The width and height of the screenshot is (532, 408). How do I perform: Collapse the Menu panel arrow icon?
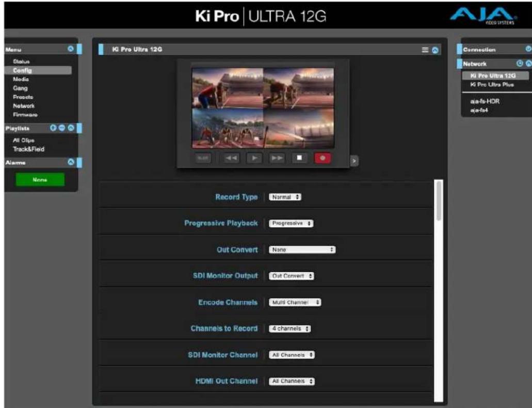coord(71,49)
